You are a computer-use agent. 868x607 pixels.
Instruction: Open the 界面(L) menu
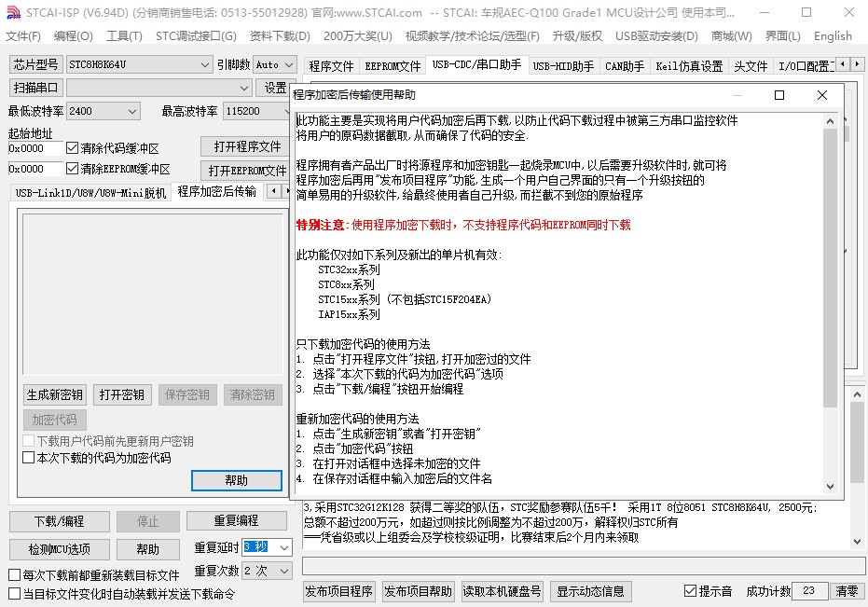783,36
